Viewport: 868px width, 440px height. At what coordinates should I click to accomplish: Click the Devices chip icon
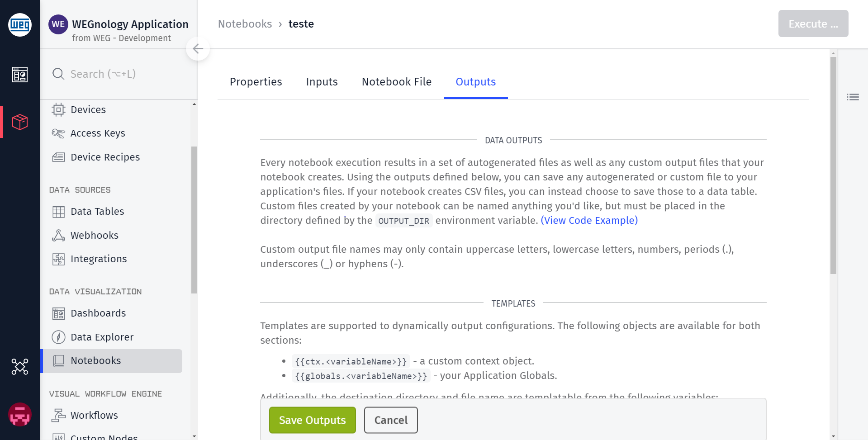pos(58,109)
